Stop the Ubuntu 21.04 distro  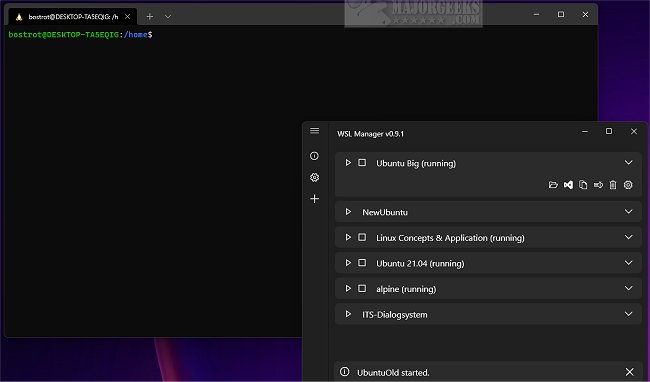tap(362, 263)
